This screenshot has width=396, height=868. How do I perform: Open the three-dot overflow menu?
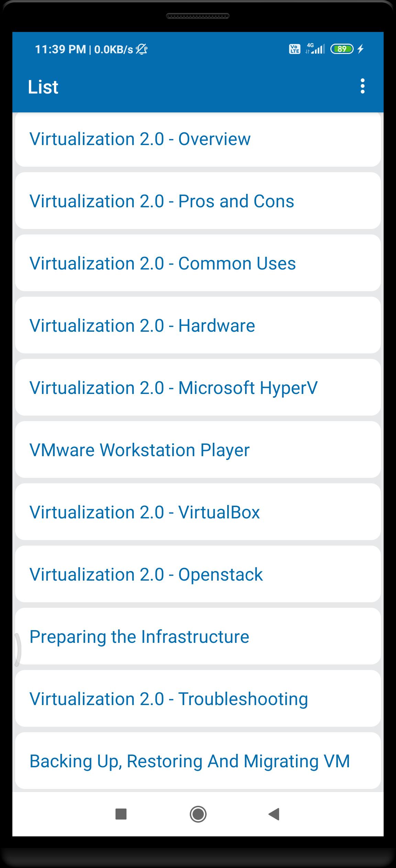pos(362,86)
